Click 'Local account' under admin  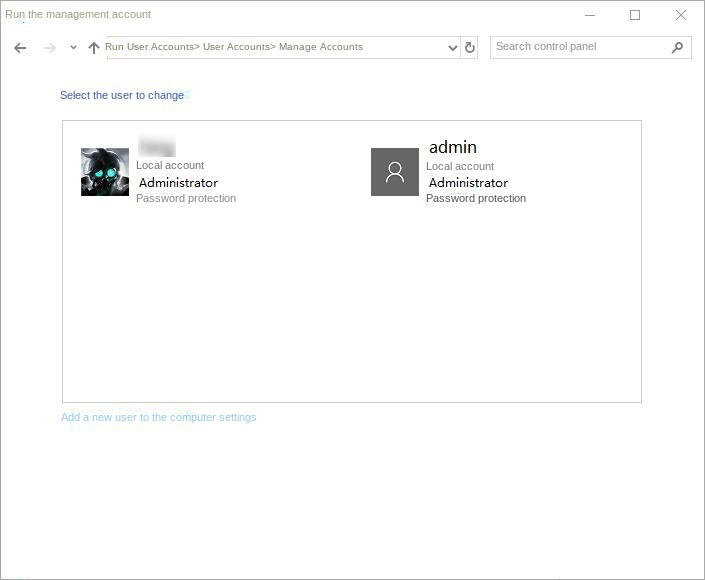pyautogui.click(x=460, y=166)
